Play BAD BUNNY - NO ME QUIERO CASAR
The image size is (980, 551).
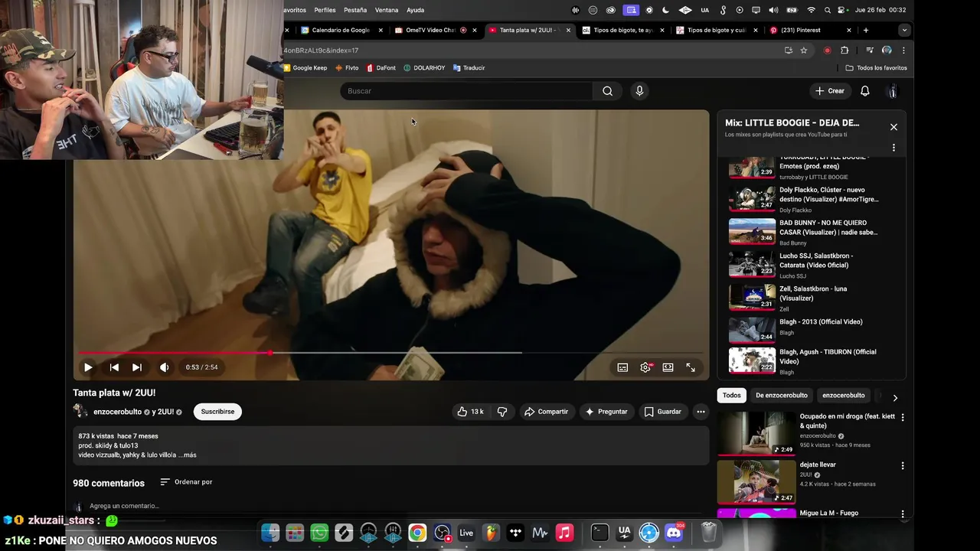tap(804, 232)
